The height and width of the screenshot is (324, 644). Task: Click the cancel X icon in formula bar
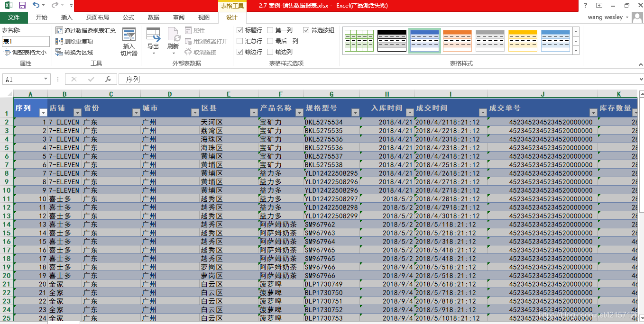74,79
